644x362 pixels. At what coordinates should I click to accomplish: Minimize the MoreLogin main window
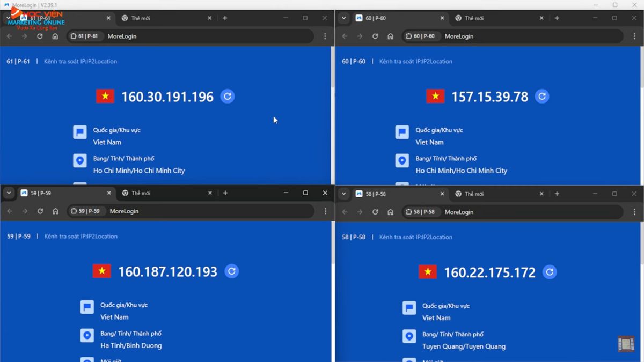pos(596,5)
